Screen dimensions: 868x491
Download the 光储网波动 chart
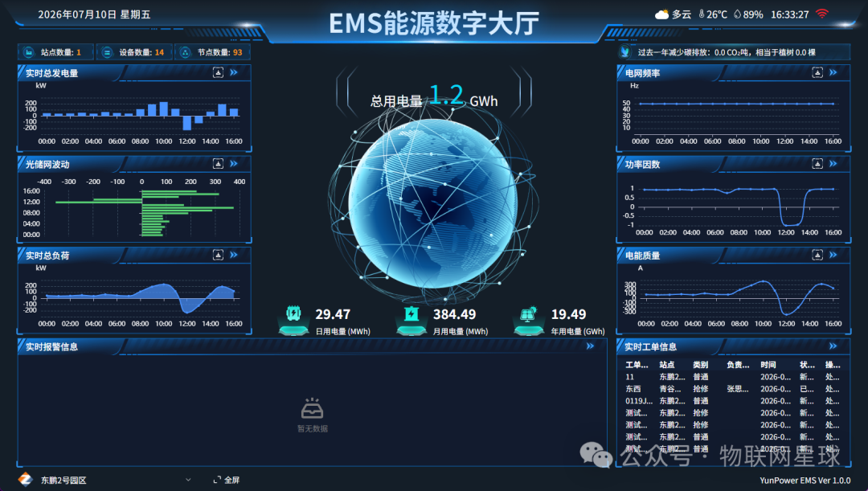pos(218,164)
